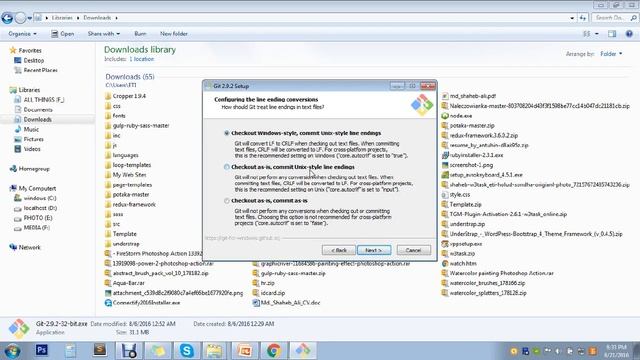The width and height of the screenshot is (640, 360).
Task: Click Burn in Explorer toolbar
Action: tap(140, 34)
